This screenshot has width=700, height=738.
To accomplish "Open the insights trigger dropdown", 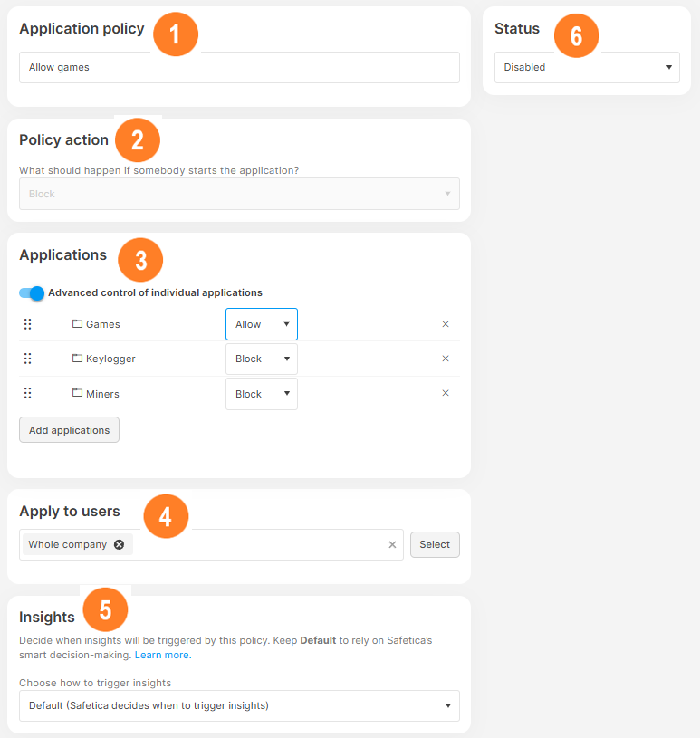I will pos(239,705).
